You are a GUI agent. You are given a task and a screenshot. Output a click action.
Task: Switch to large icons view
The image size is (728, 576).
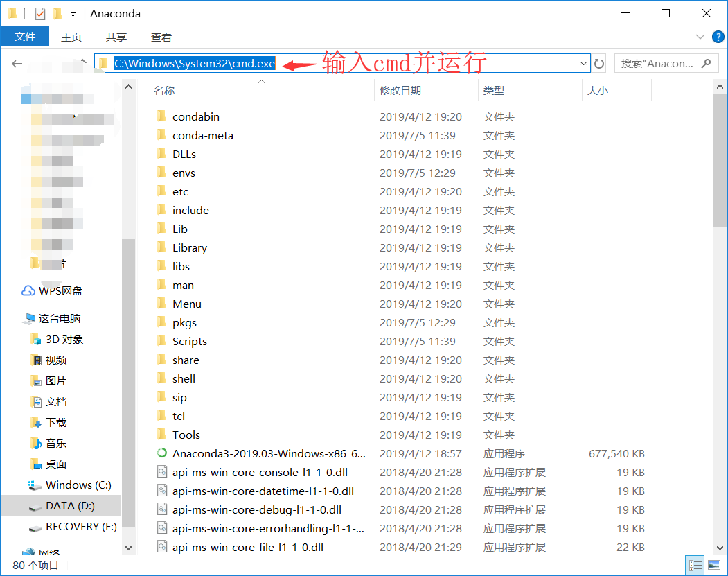(714, 566)
